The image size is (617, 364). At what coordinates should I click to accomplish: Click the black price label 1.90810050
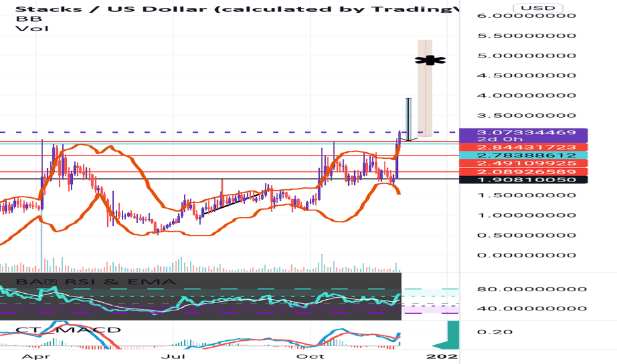(x=524, y=179)
